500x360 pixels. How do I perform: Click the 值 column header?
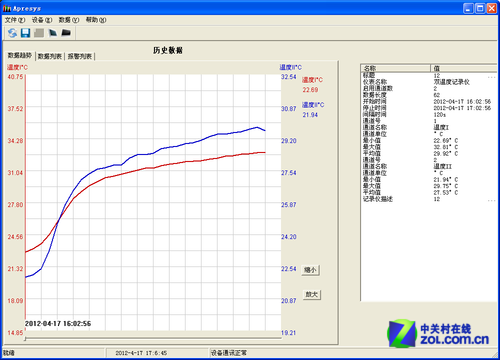click(464, 68)
